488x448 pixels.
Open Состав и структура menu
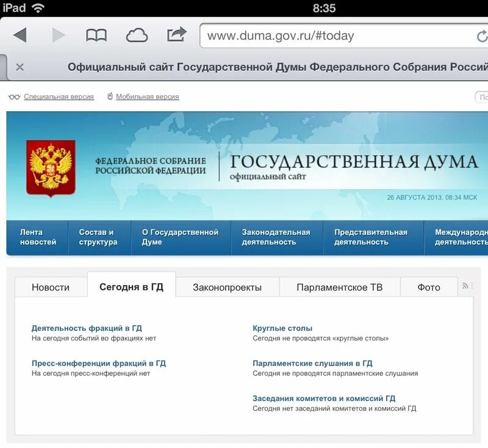point(98,237)
